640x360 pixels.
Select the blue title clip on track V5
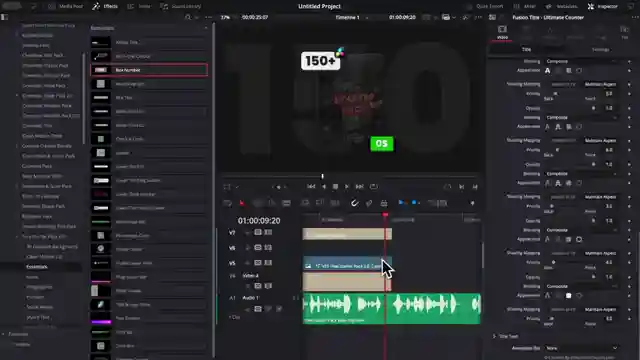347,263
